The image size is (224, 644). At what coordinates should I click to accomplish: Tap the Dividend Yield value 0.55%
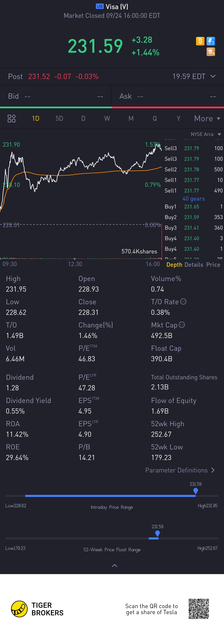tap(15, 411)
